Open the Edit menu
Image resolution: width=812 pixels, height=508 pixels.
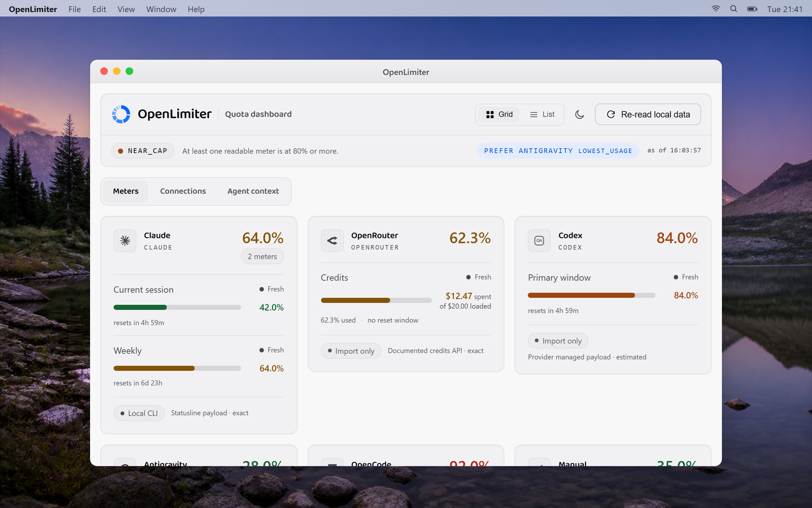coord(99,9)
